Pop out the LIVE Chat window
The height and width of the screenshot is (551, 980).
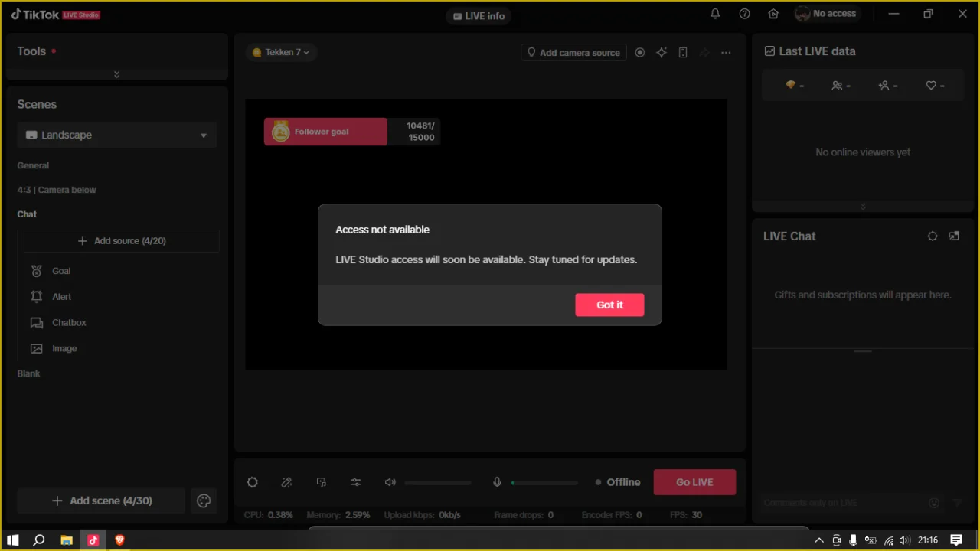point(954,236)
